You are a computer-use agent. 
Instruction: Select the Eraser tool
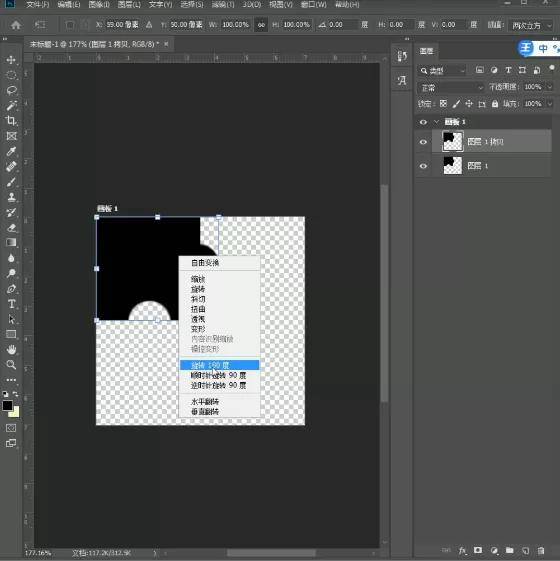(x=11, y=228)
